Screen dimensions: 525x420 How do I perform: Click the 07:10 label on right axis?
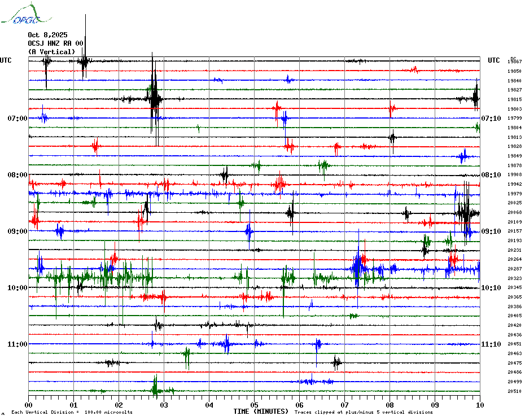tap(491, 119)
